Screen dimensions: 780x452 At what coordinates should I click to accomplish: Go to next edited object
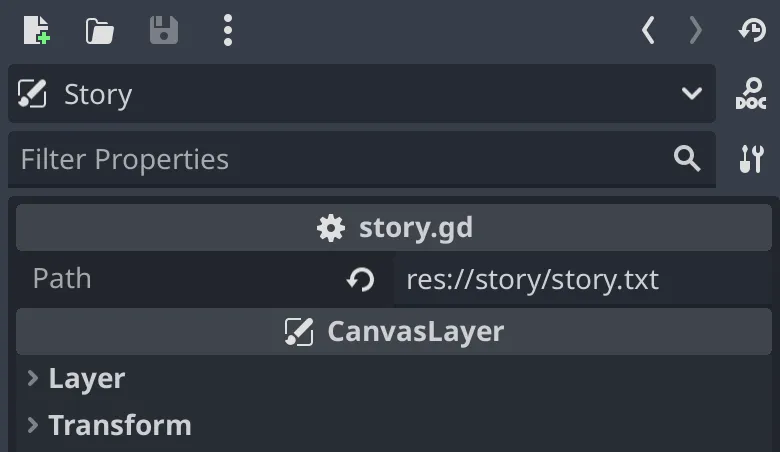(x=696, y=31)
